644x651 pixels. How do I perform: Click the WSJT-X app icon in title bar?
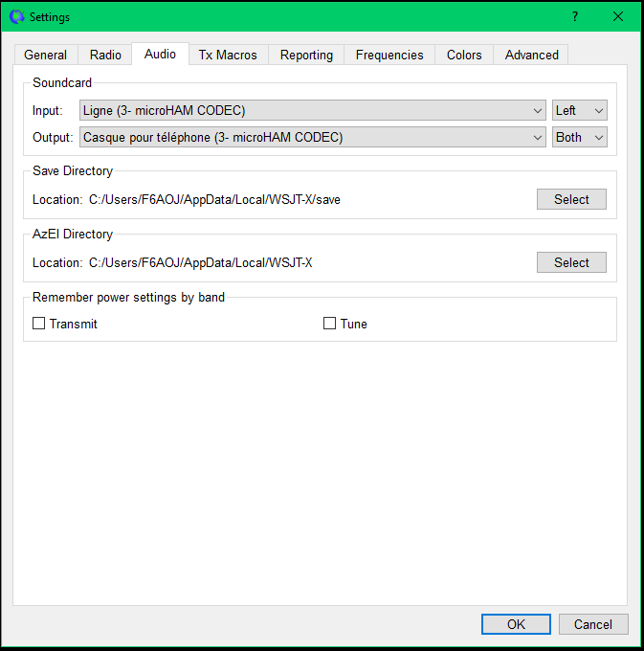[x=16, y=16]
